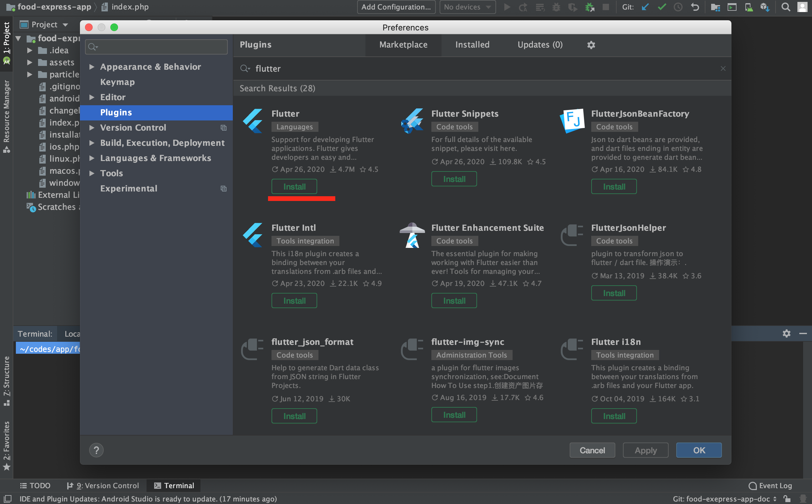Clear the flutter plugin search text
Image resolution: width=812 pixels, height=504 pixels.
pyautogui.click(x=723, y=68)
